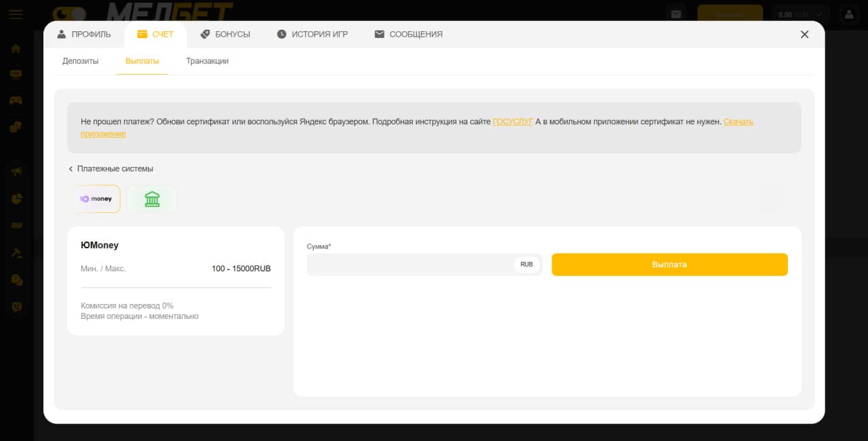Screen dimensions: 868x441
Task: Switch to the Бонусы tab
Action: click(225, 34)
